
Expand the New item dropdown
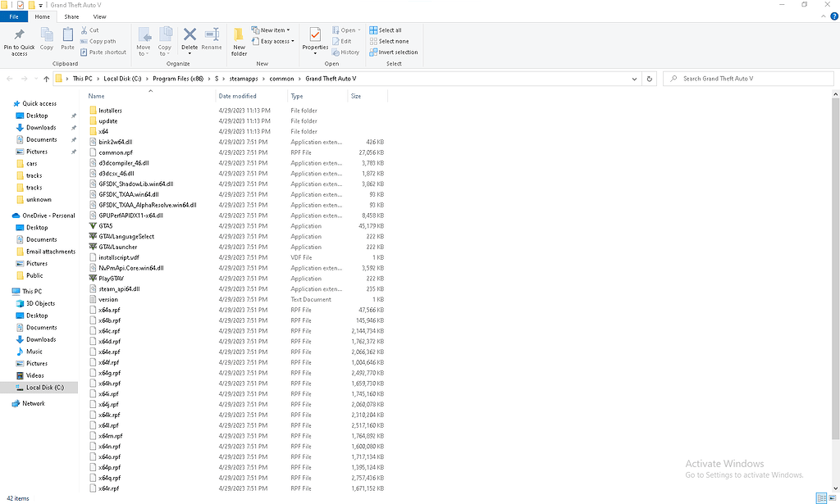point(274,30)
